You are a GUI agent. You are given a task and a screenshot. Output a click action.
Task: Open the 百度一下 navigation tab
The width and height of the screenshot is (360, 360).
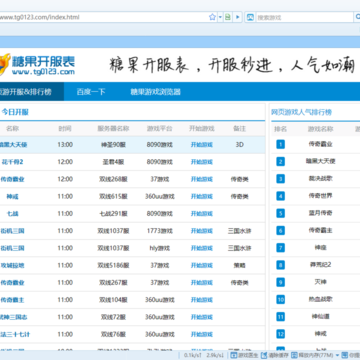tap(91, 92)
